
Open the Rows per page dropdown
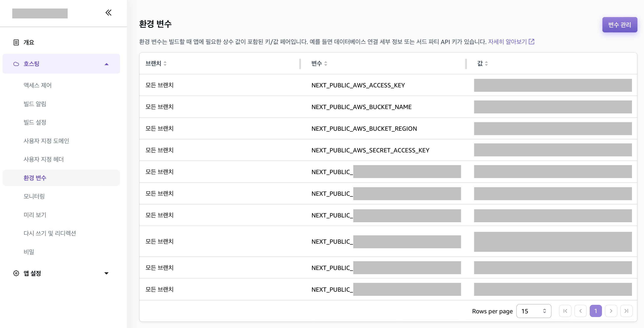[533, 311]
